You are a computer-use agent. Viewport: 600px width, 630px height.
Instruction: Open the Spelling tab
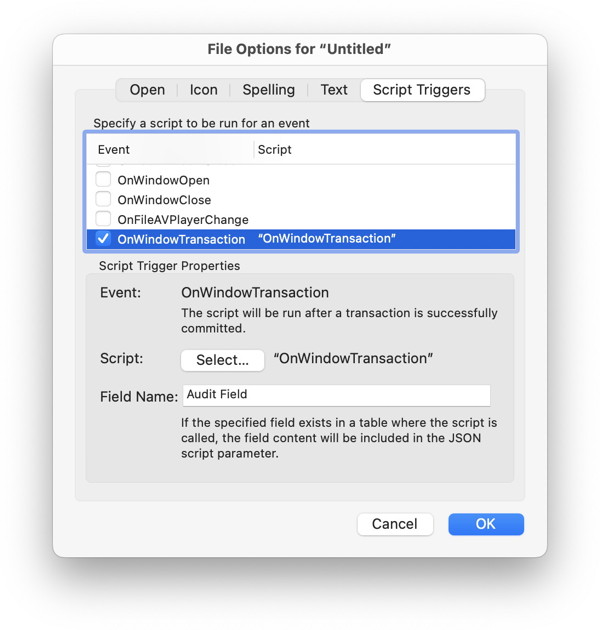[x=269, y=90]
